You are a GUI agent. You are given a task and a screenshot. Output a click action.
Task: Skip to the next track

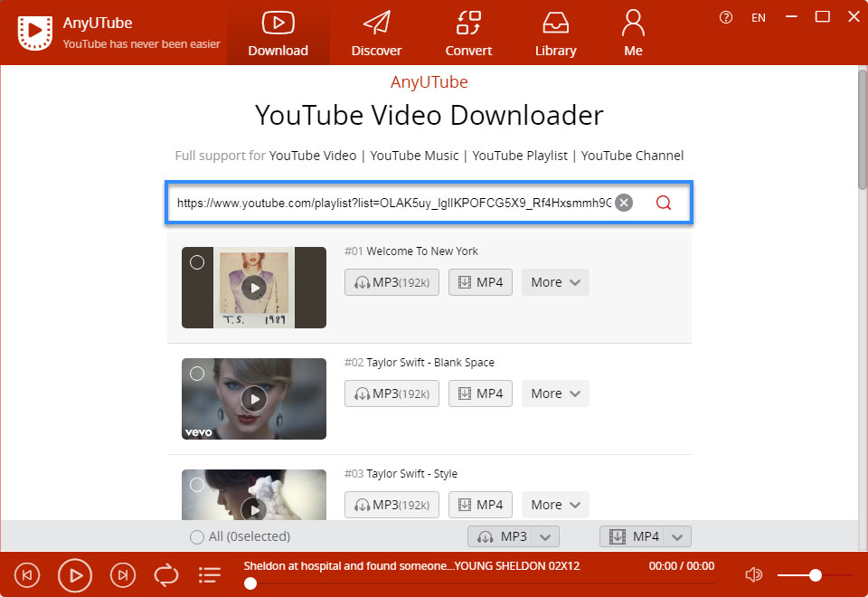[123, 575]
